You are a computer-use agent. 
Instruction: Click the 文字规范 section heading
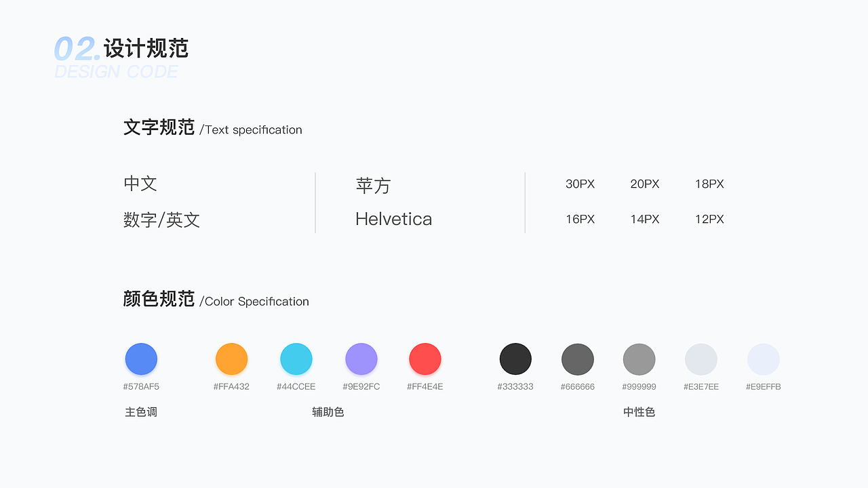click(x=159, y=127)
